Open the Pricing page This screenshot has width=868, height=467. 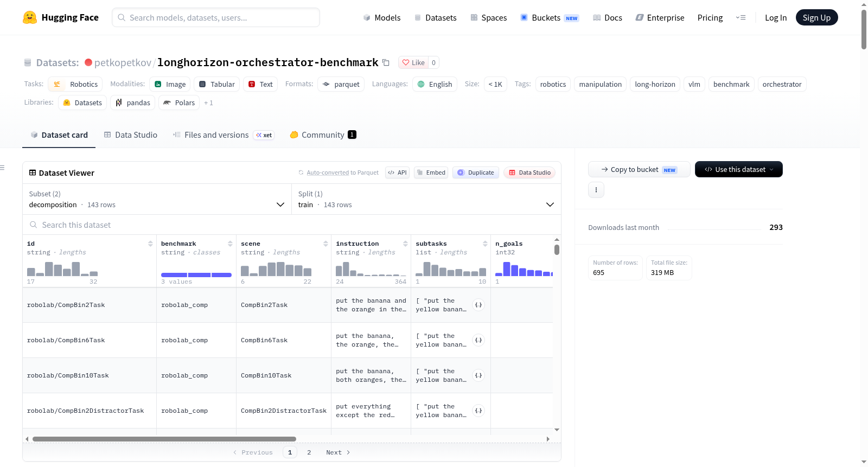pyautogui.click(x=710, y=17)
